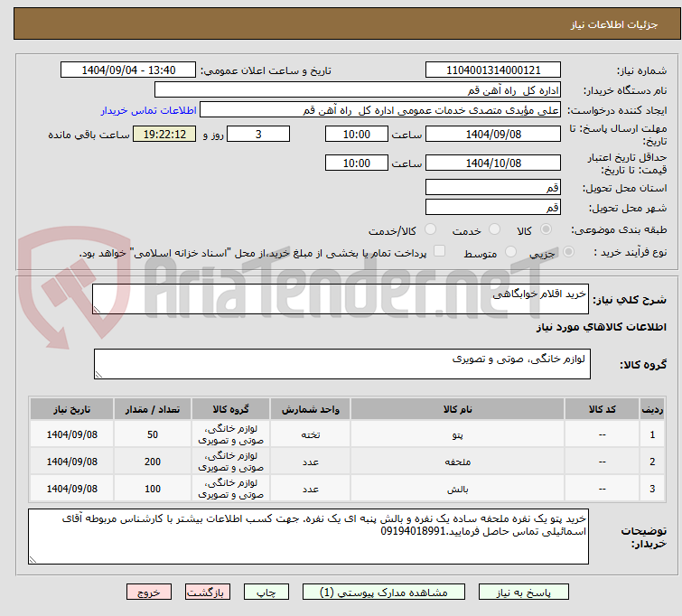Click the response deadline date 1404/09/08 field
Image resolution: width=682 pixels, height=616 pixels.
pyautogui.click(x=493, y=134)
